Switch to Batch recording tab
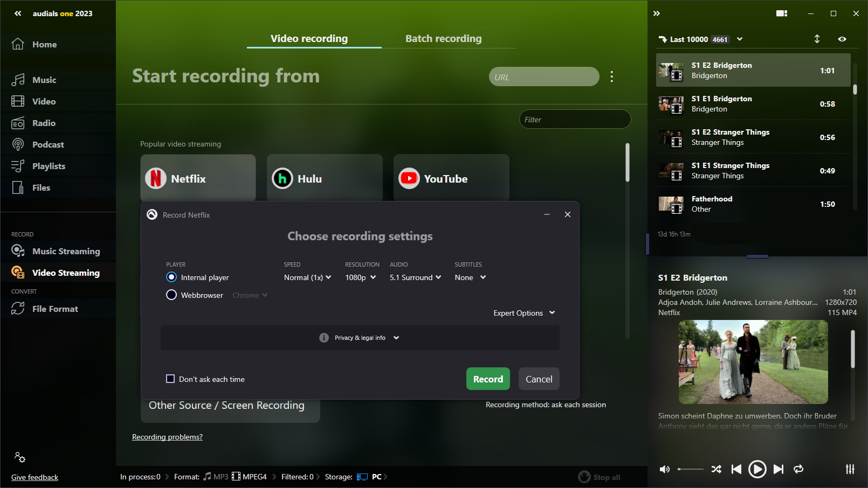868x488 pixels. coord(443,39)
